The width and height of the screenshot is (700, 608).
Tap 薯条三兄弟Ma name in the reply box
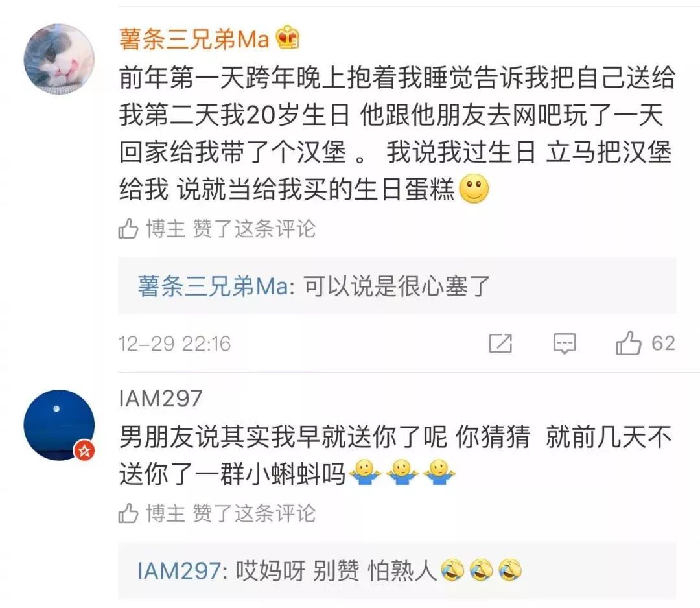coord(213,286)
